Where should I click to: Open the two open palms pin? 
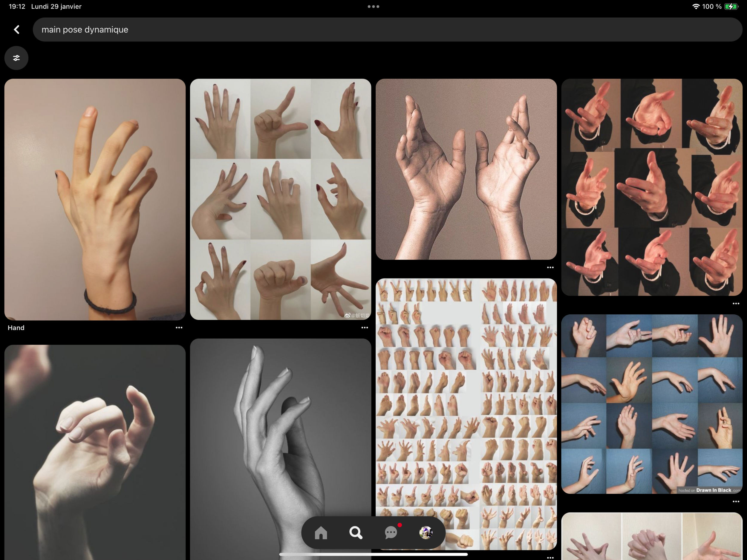point(466,169)
